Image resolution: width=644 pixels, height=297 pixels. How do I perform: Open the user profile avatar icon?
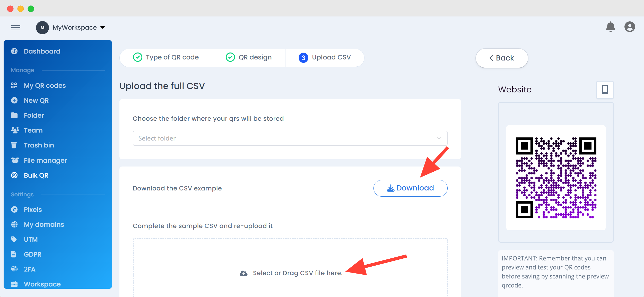629,27
